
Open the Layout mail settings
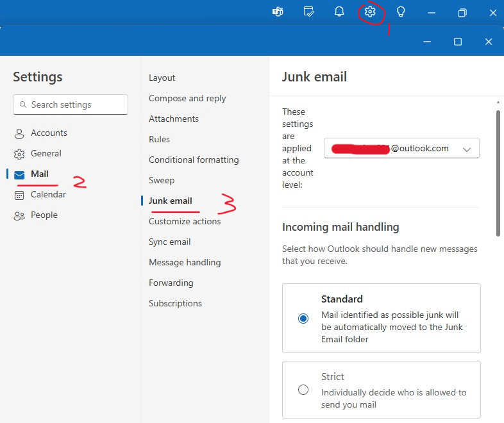point(162,78)
